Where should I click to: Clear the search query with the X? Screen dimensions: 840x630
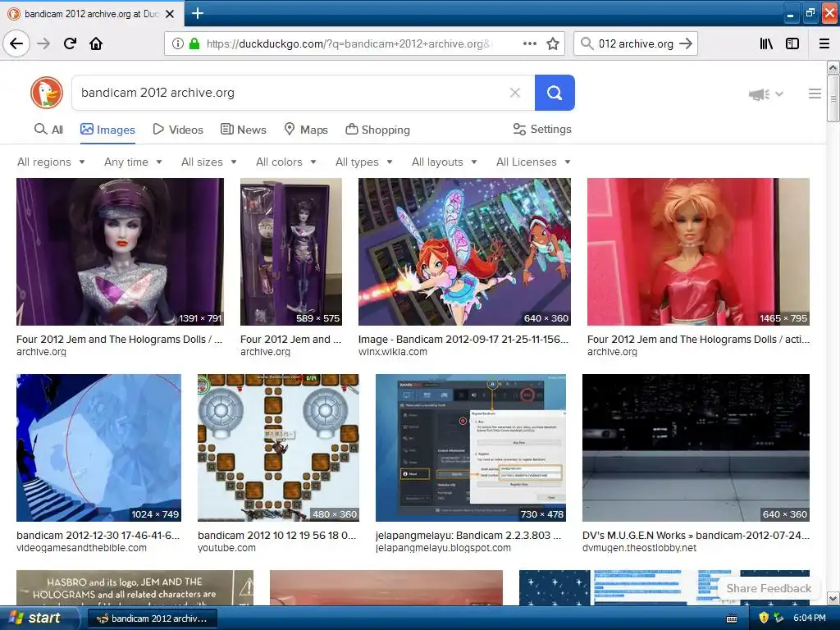coord(515,93)
